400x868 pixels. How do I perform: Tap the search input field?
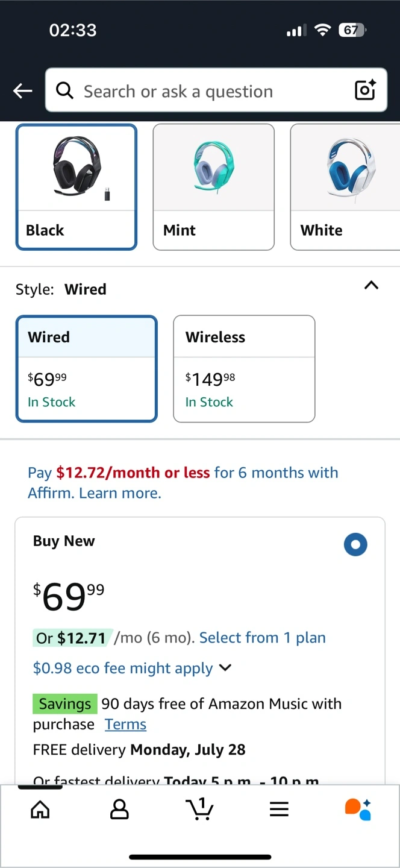211,91
